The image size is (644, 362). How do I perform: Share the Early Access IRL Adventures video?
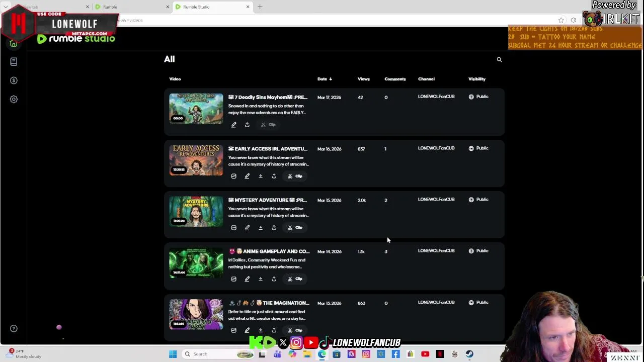[274, 176]
